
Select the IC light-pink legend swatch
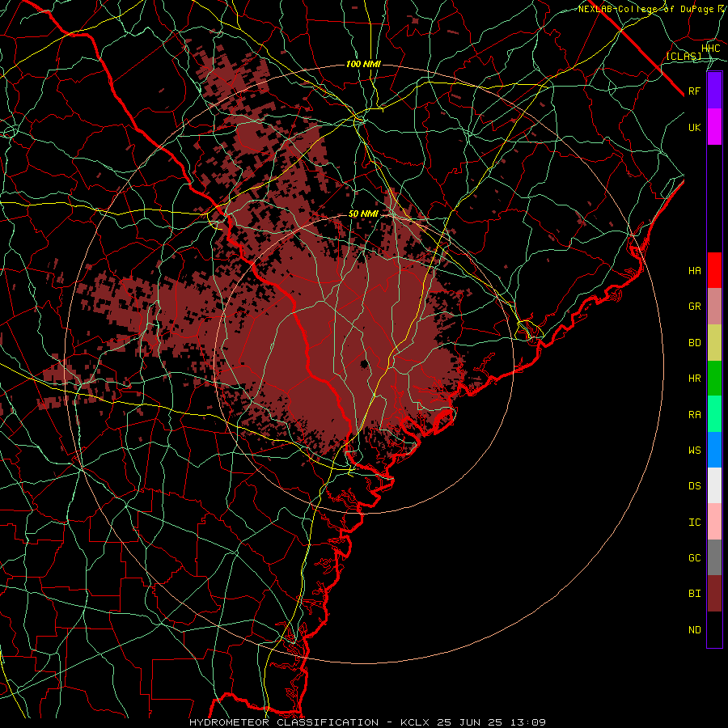coord(714,522)
